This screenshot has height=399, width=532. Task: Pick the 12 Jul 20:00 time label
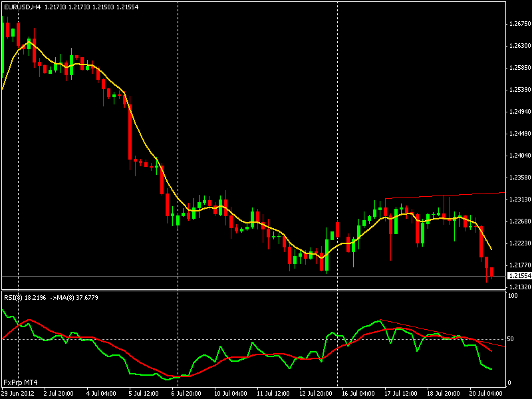click(315, 394)
